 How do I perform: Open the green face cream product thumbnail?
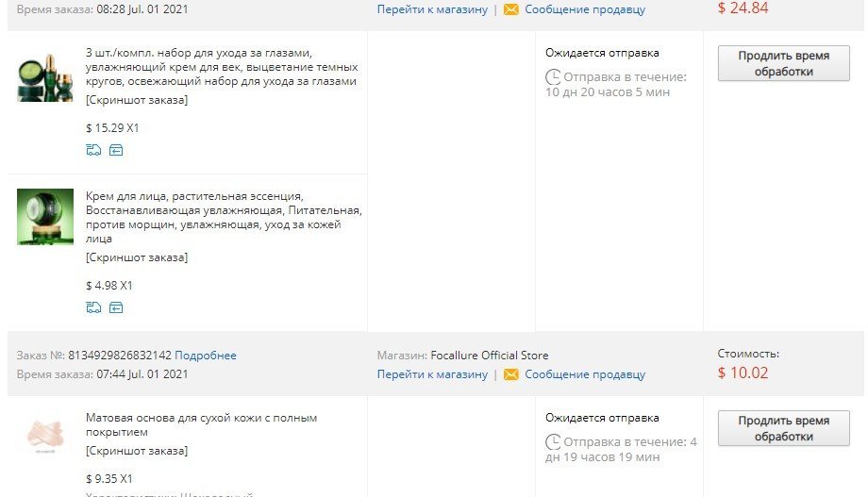pos(44,217)
